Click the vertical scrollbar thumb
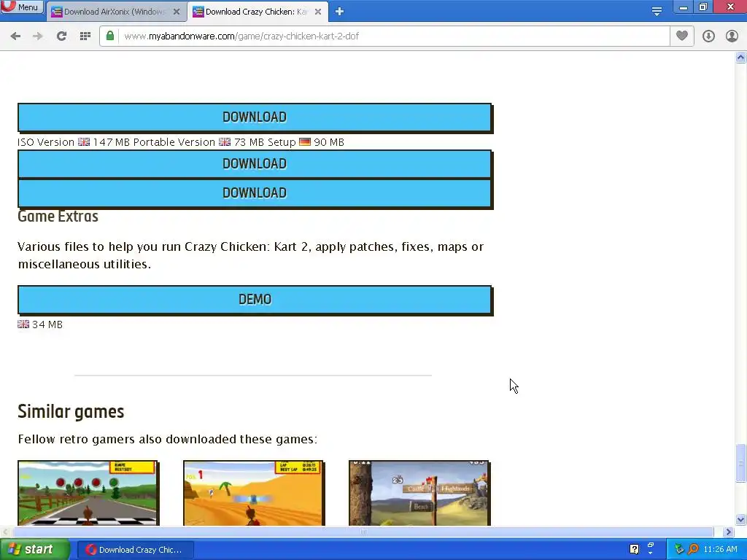 click(740, 463)
